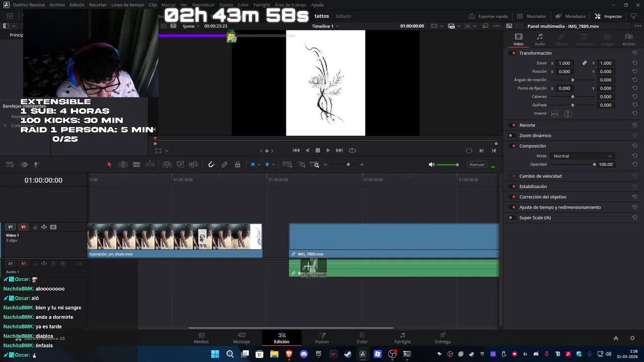Toggle the position lock padlock icon
This screenshot has height=362, width=644.
pyautogui.click(x=237, y=164)
